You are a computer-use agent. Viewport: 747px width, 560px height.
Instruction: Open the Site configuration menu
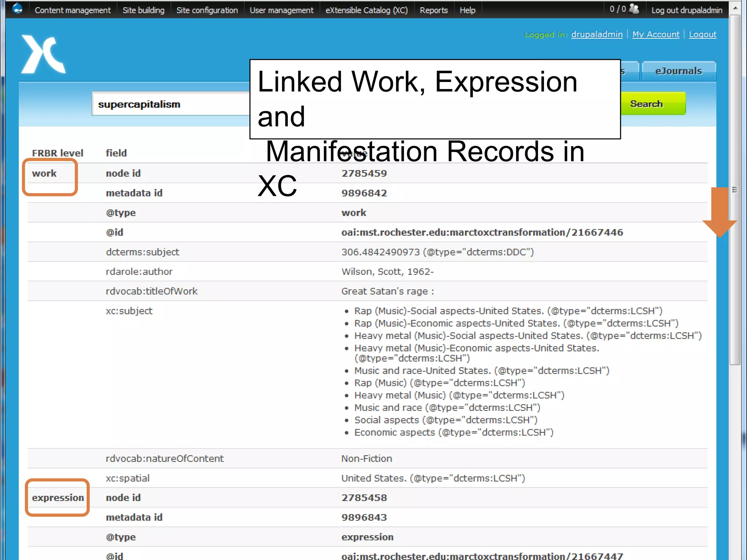207,10
